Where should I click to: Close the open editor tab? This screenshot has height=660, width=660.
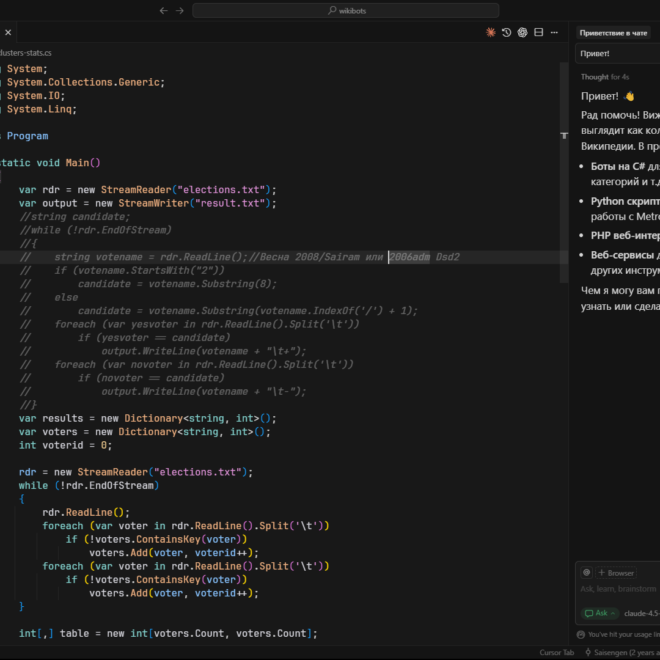tap(8, 32)
